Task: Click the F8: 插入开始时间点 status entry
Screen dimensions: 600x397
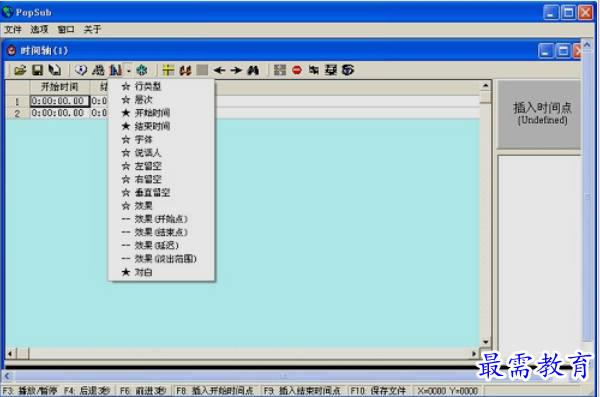Action: pyautogui.click(x=215, y=391)
